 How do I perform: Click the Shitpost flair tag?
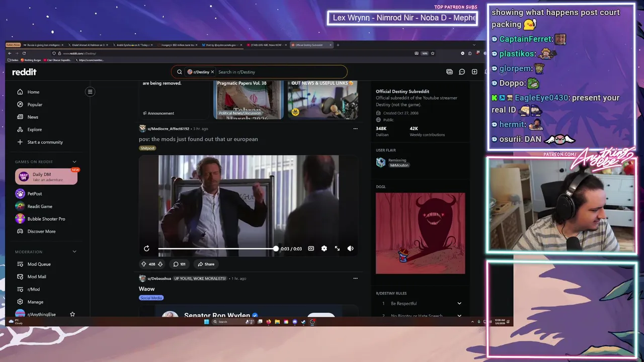pos(147,148)
